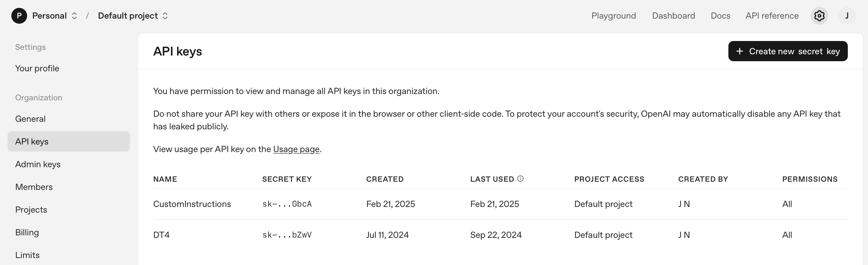This screenshot has width=868, height=265.
Task: Select the DT4 API key row
Action: pyautogui.click(x=161, y=235)
